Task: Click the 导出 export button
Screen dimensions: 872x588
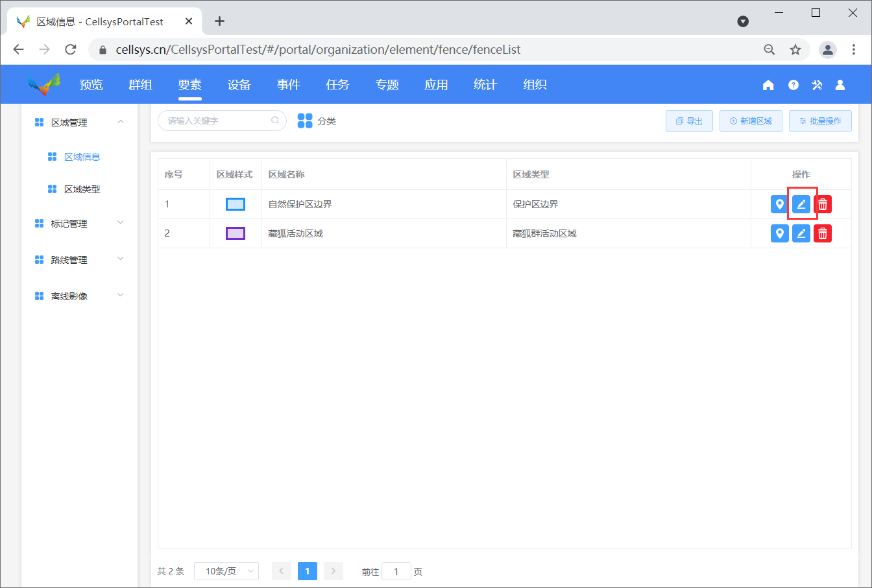Action: pos(689,121)
